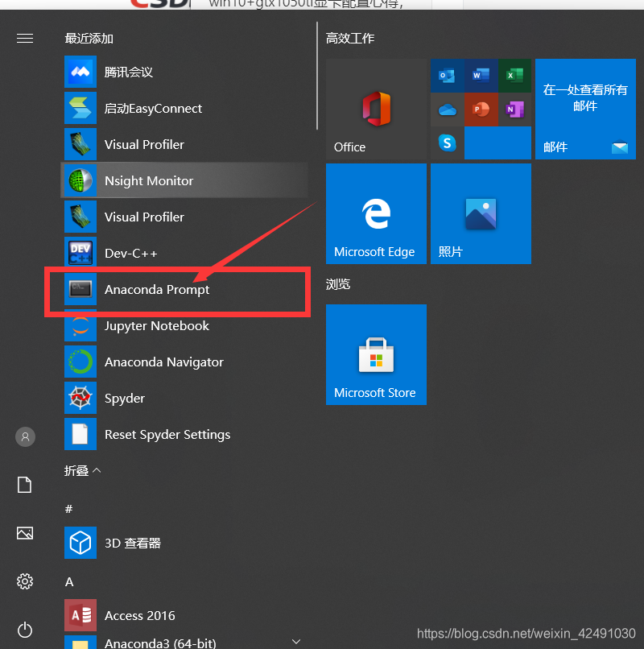
Task: Open the 启动EasyConnect icon
Action: click(80, 108)
